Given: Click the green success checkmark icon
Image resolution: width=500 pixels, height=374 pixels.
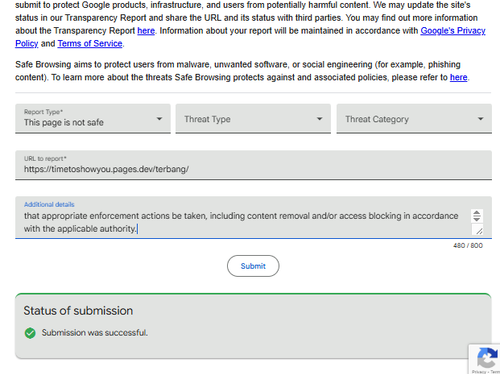Looking at the screenshot, I should (30, 333).
